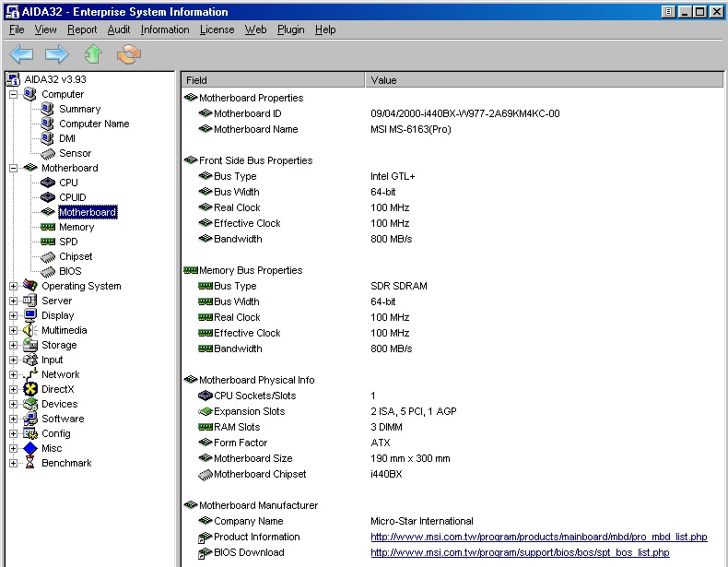This screenshot has height=567, width=728.
Task: Collapse the Motherboard tree node
Action: pyautogui.click(x=13, y=168)
